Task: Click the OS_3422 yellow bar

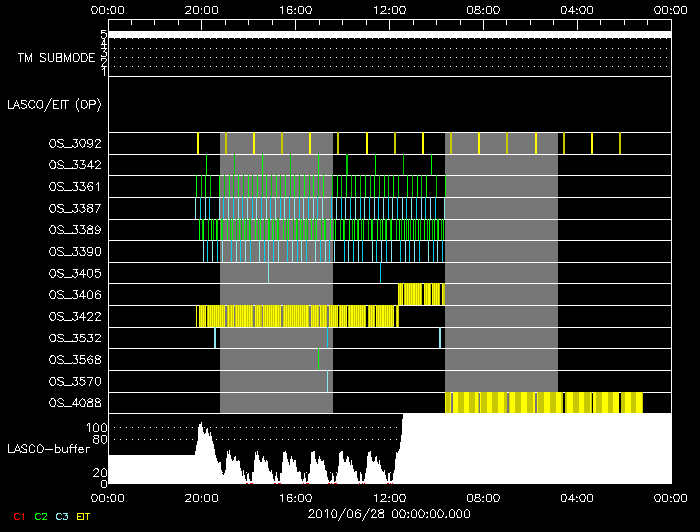Action: point(297,316)
